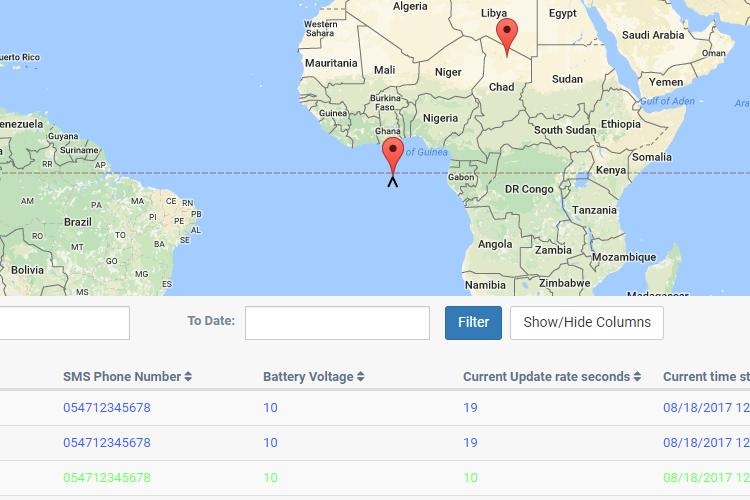This screenshot has height=500, width=750.
Task: Sort by Current Update rate seconds arrows
Action: point(637,377)
